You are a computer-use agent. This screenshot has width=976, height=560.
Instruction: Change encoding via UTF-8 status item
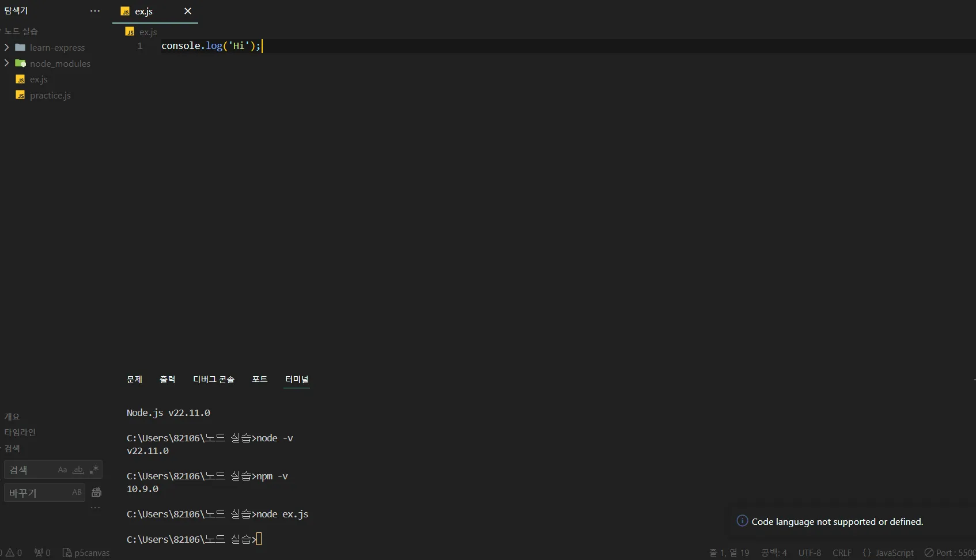[809, 553]
